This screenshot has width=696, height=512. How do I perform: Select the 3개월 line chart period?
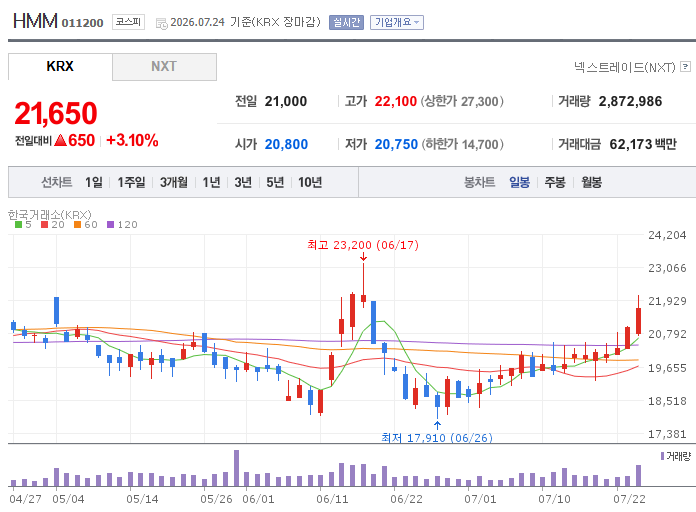coord(174,182)
